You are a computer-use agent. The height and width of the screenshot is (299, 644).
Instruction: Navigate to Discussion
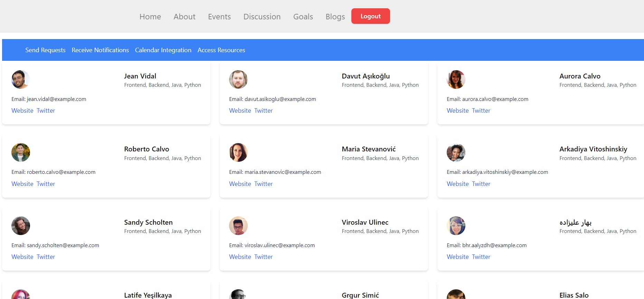(262, 17)
